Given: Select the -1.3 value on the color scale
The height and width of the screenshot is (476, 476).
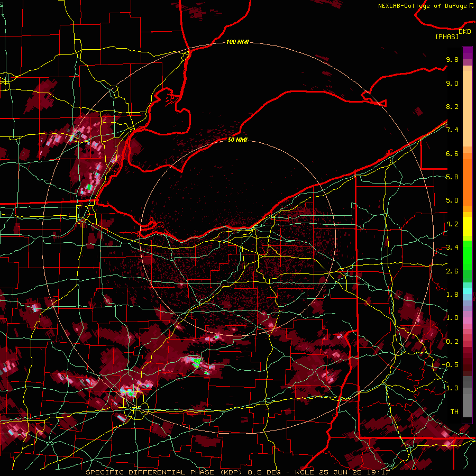Looking at the screenshot, I should (x=450, y=388).
